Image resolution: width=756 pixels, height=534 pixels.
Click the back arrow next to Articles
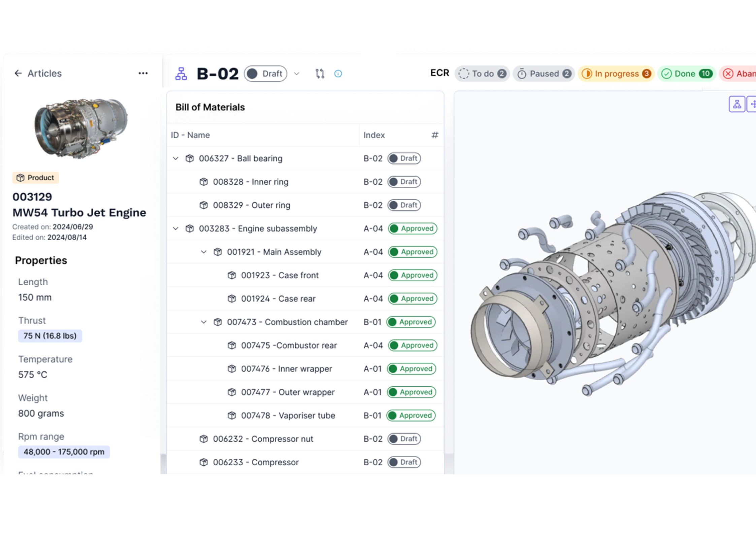click(x=18, y=73)
